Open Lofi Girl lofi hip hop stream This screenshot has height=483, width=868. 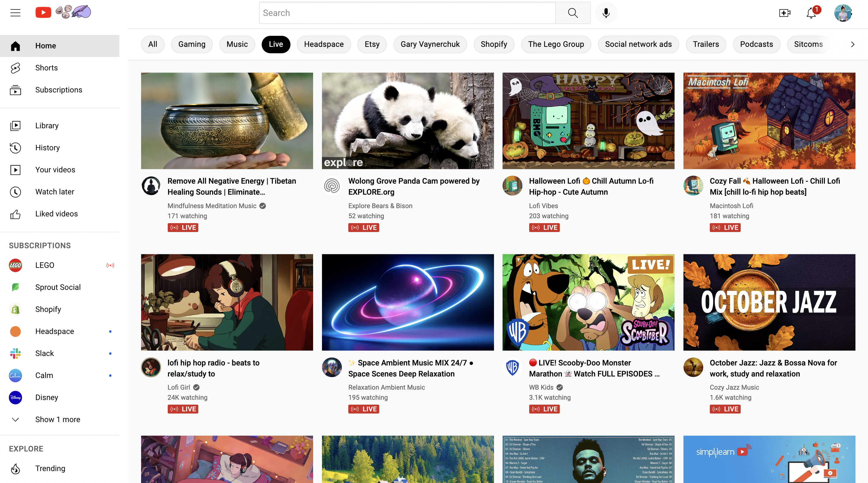point(227,302)
